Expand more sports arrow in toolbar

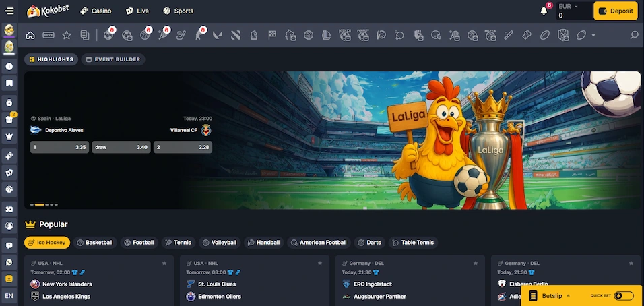(x=593, y=35)
